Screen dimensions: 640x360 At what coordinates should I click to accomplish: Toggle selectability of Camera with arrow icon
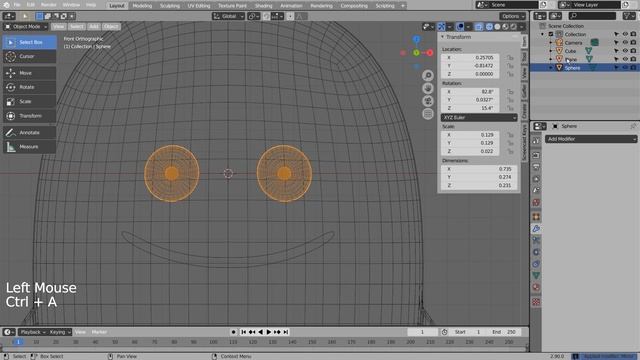pyautogui.click(x=617, y=42)
